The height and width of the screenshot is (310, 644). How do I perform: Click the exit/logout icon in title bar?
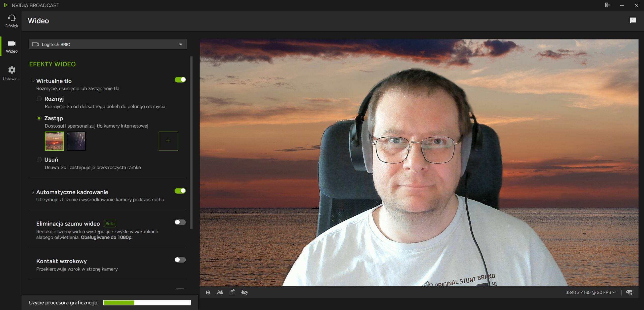(607, 5)
